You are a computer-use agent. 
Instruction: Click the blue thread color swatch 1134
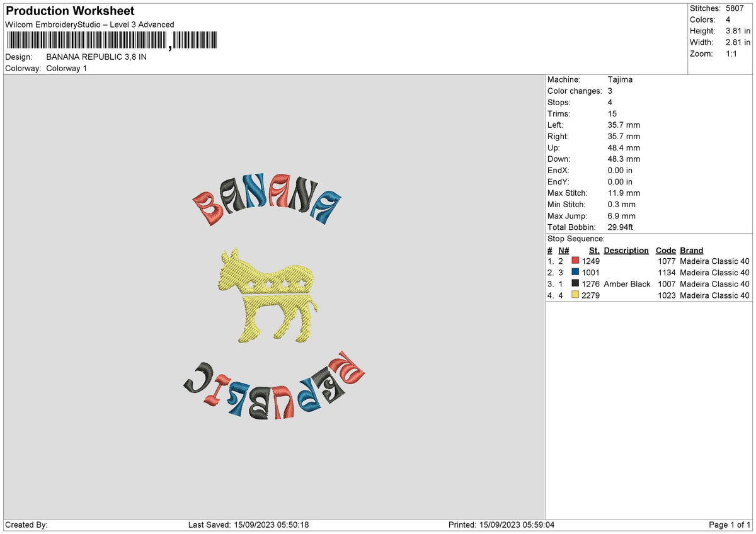click(x=575, y=272)
